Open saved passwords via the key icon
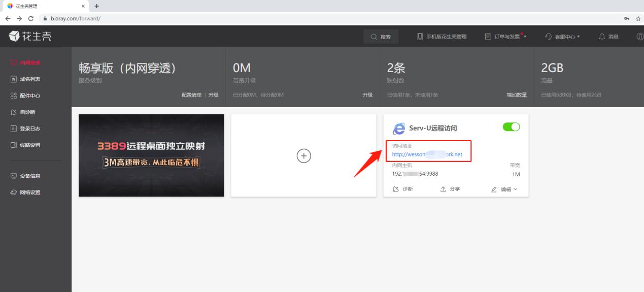Image resolution: width=644 pixels, height=292 pixels. [x=627, y=18]
